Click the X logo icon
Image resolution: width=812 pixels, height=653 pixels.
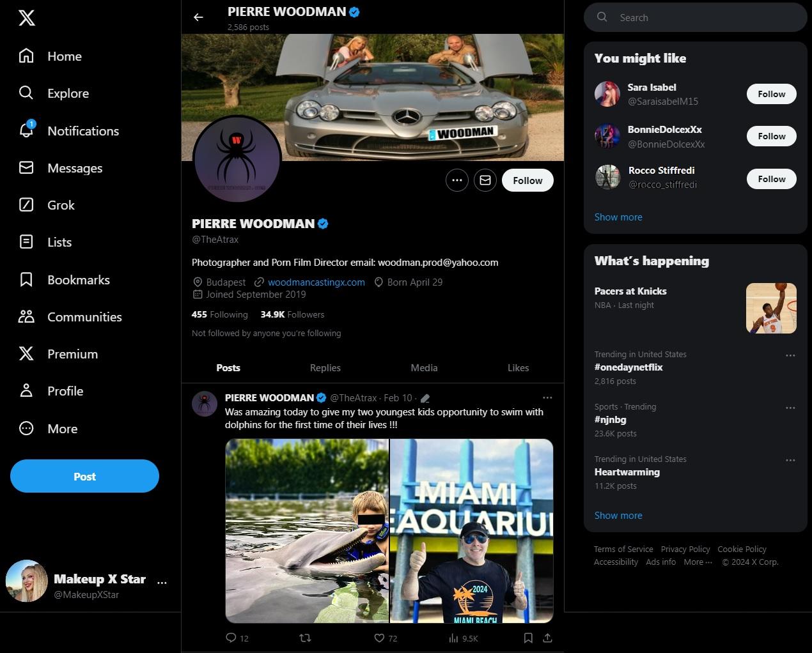pos(27,18)
